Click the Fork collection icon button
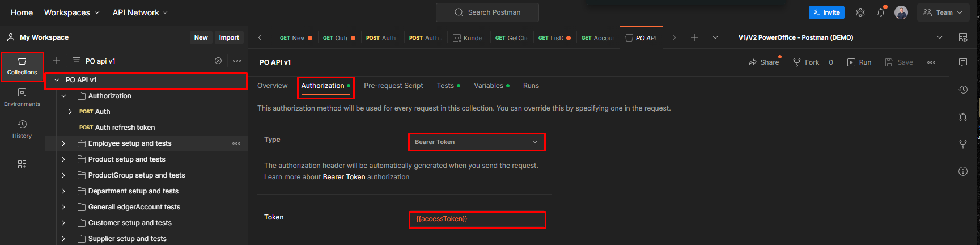Viewport: 980px width, 245px height. [806, 62]
